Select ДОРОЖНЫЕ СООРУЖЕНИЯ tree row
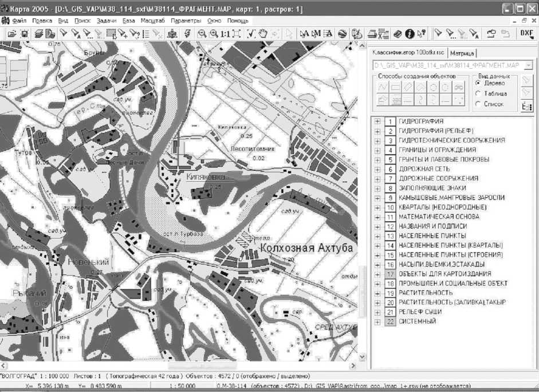 click(438, 178)
